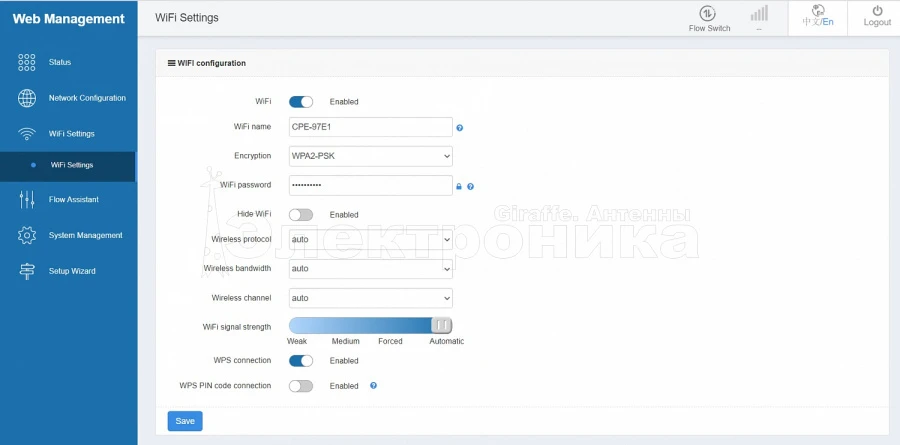Click the help icon beside WiFi name
Image resolution: width=900 pixels, height=445 pixels.
pos(460,128)
